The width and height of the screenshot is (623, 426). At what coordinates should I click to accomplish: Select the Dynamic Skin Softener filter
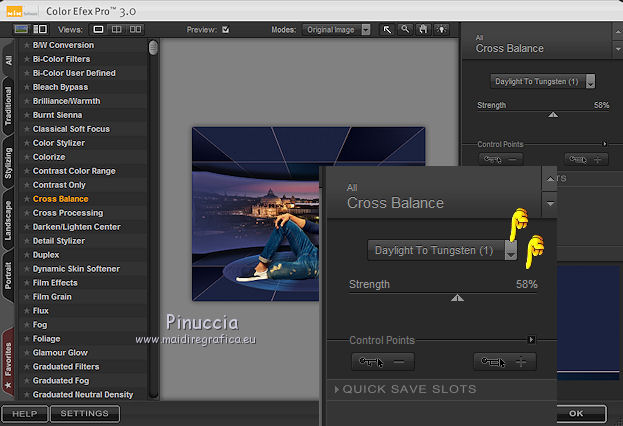(x=76, y=269)
